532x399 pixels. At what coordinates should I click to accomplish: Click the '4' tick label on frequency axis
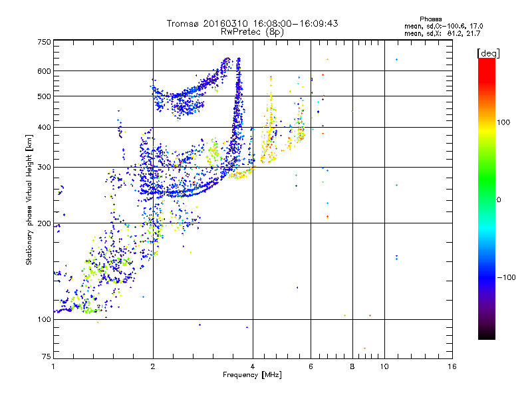(x=253, y=366)
